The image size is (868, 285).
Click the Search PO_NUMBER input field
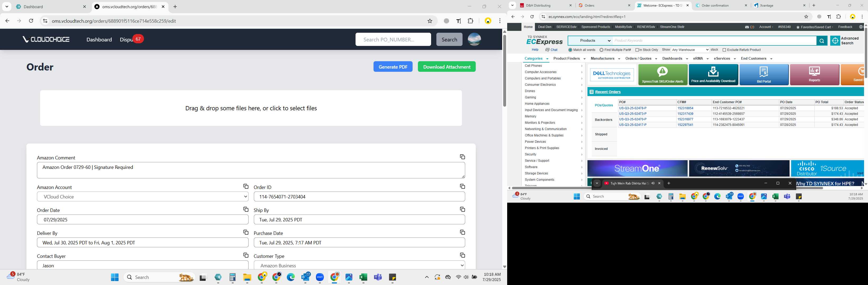pyautogui.click(x=393, y=39)
